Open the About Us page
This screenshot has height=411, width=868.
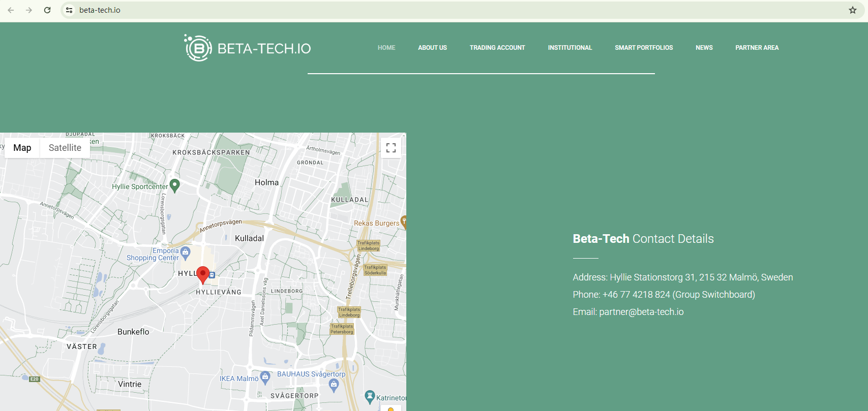(x=432, y=48)
